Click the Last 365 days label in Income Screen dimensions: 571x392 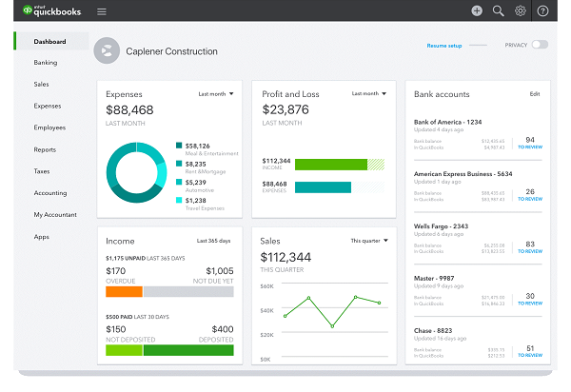pos(213,241)
